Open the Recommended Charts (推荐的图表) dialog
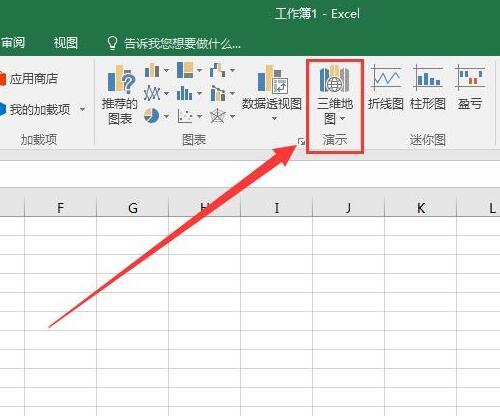 click(120, 95)
